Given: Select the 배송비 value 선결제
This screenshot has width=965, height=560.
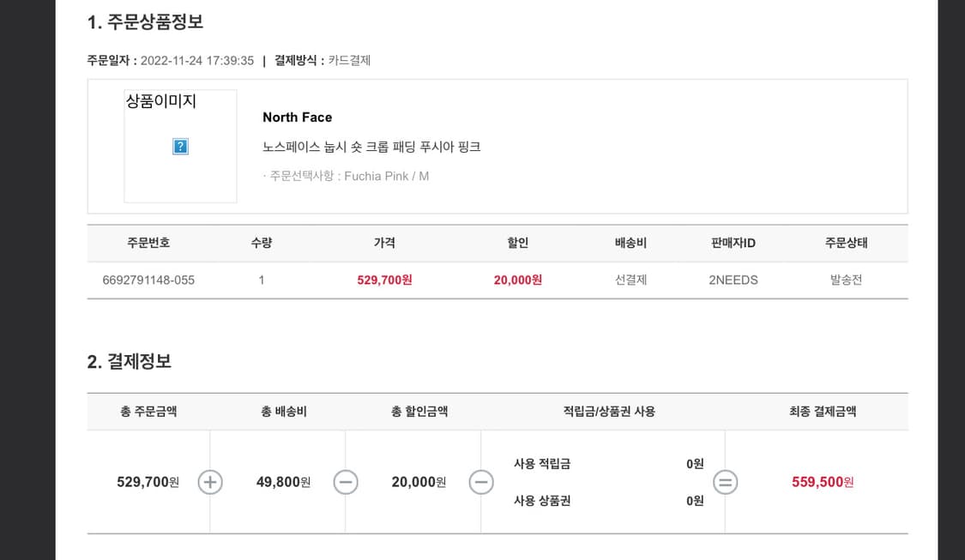Looking at the screenshot, I should [x=630, y=279].
